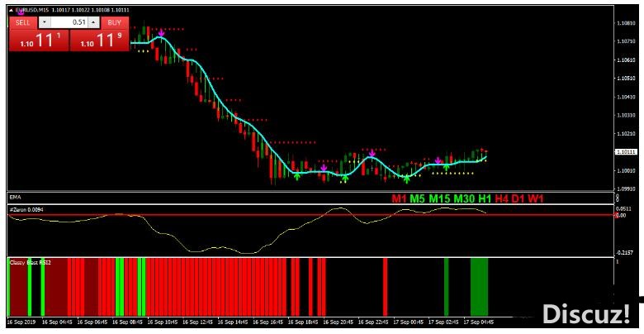Click the Classy Blast RSI2 indicator label
This screenshot has width=644, height=334.
(30, 262)
